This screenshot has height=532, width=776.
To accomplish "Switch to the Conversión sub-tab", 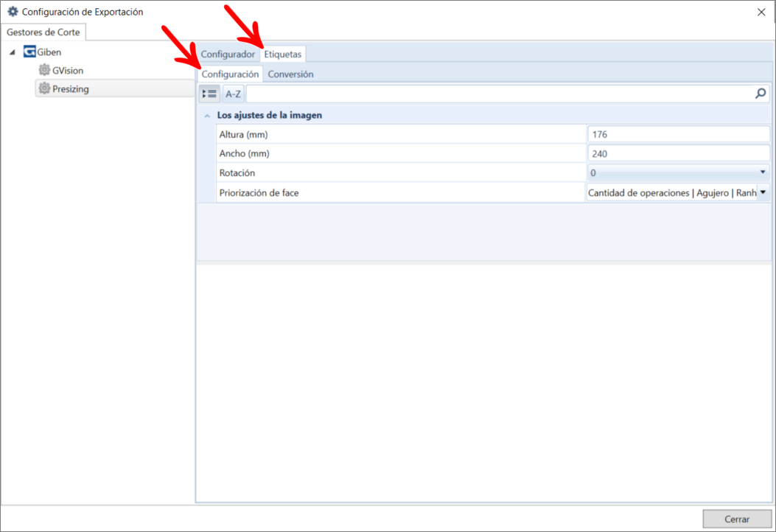I will [x=290, y=74].
